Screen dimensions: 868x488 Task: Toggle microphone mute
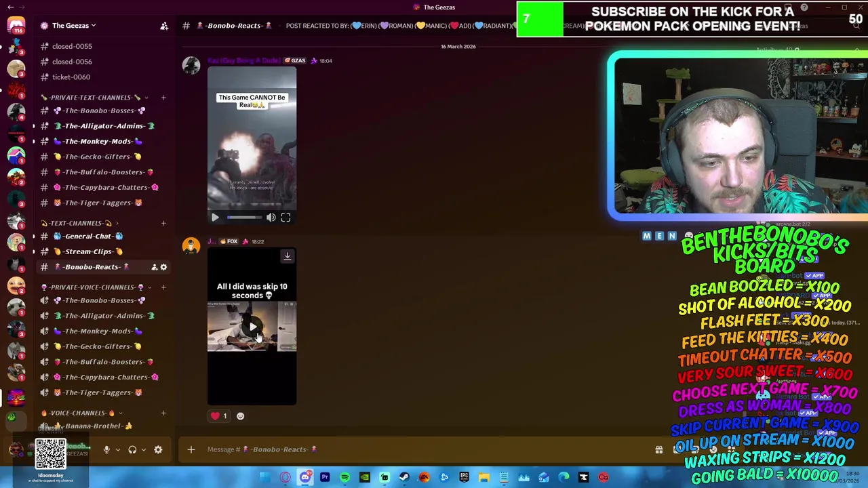click(106, 449)
